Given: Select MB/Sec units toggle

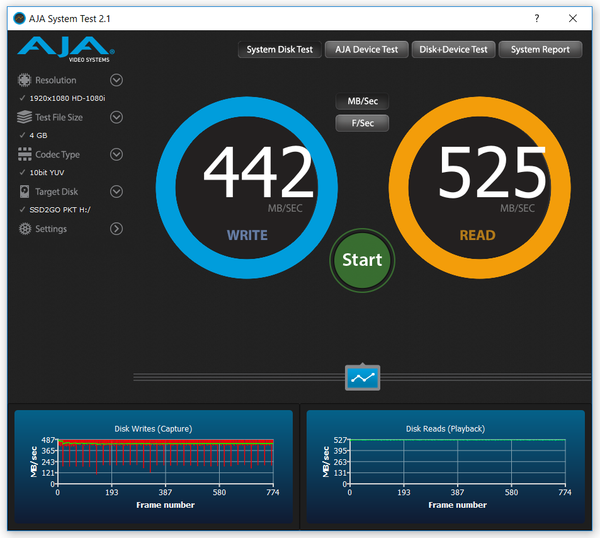Looking at the screenshot, I should (362, 101).
